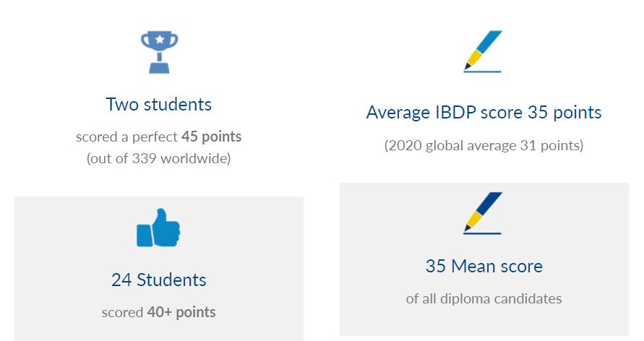
Task: Click the underline beneath the light blue pencil
Action: (x=483, y=72)
